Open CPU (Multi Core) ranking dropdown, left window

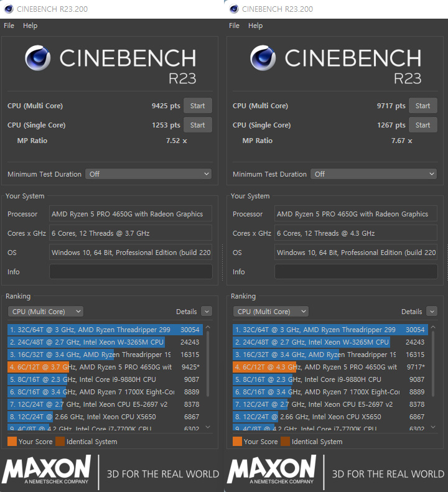click(x=45, y=312)
